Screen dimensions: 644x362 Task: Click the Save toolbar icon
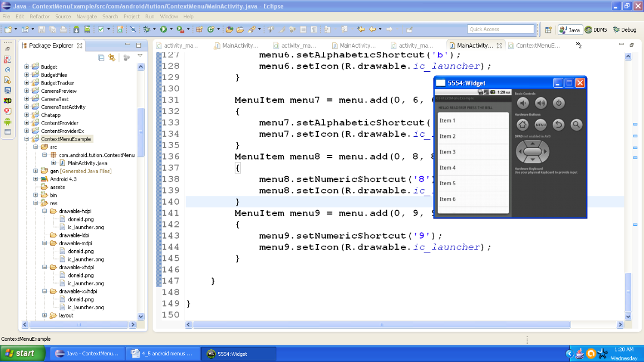[x=42, y=29]
